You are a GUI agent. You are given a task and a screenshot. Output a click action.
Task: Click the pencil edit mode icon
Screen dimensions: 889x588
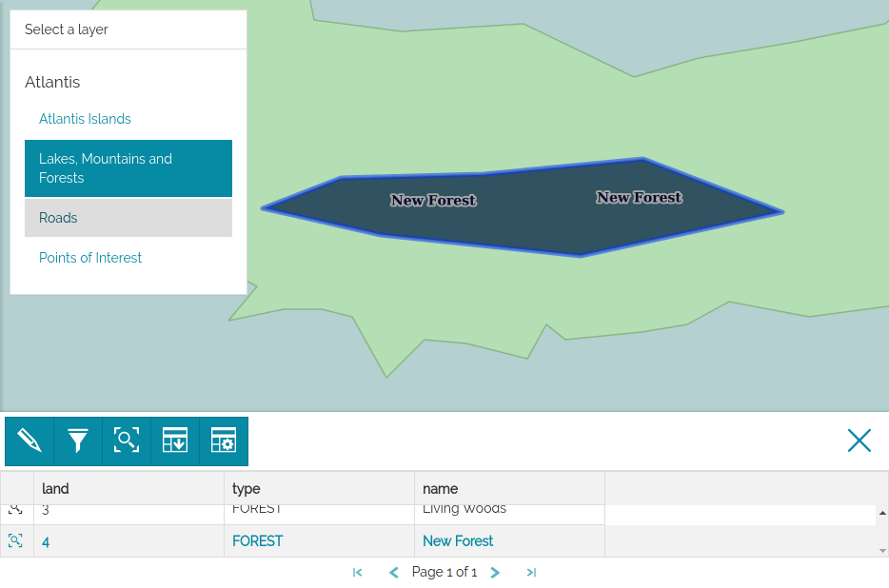[30, 441]
